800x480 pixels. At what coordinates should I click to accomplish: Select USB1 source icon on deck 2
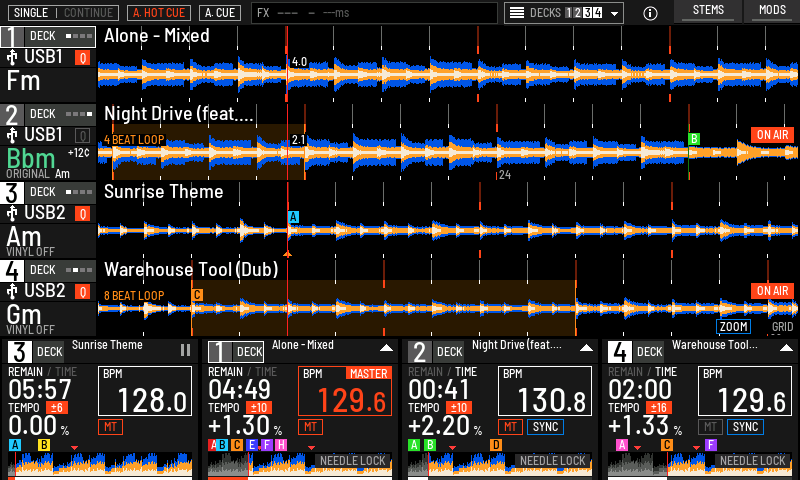coord(12,135)
